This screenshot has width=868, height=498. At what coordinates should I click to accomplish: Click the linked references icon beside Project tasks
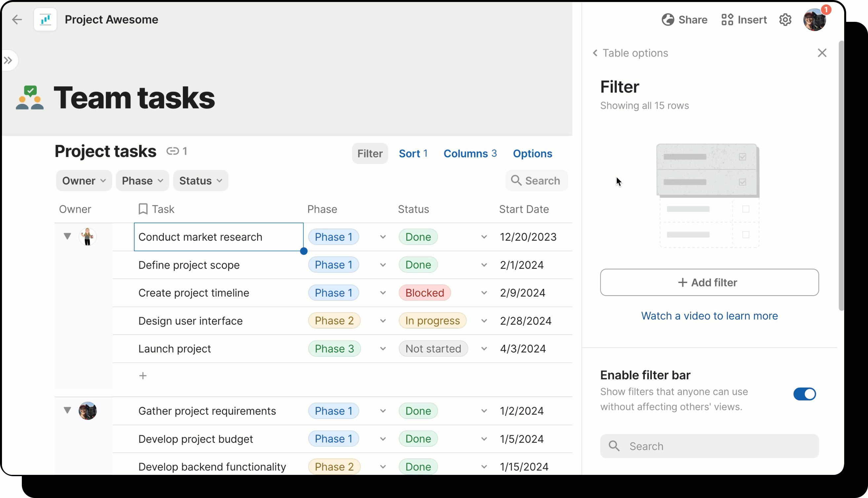click(x=173, y=151)
